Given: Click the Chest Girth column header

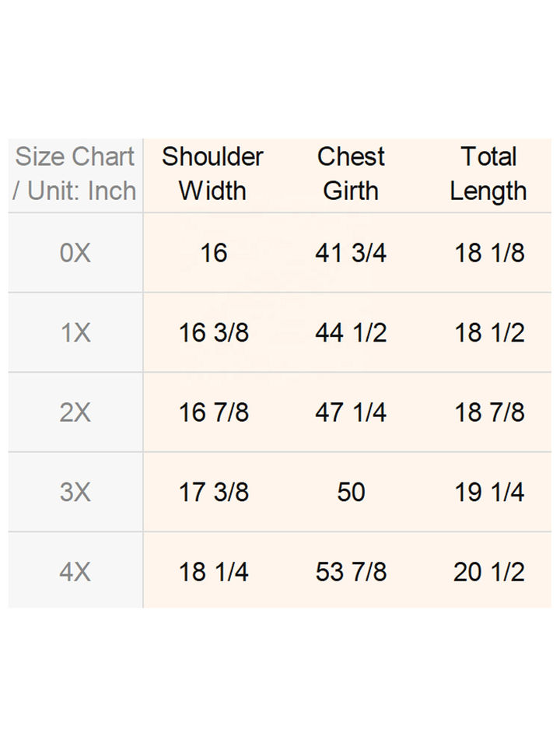Looking at the screenshot, I should tap(351, 174).
